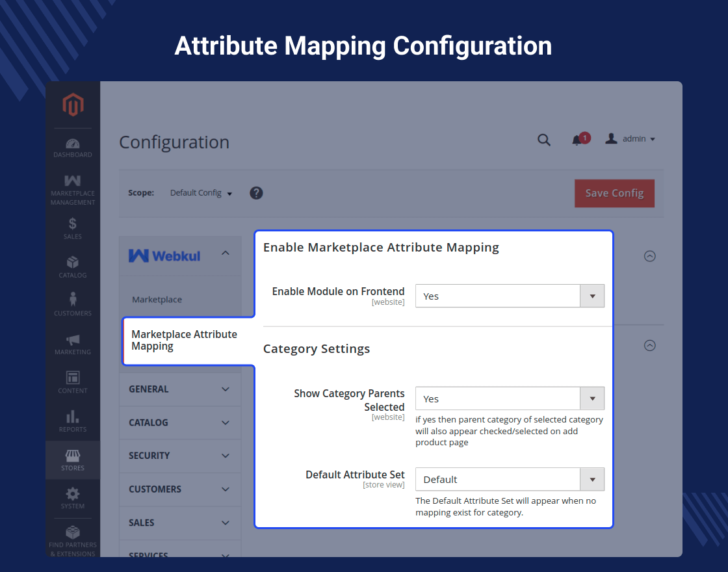The image size is (728, 572).
Task: Click Category Settings heading text
Action: point(316,348)
